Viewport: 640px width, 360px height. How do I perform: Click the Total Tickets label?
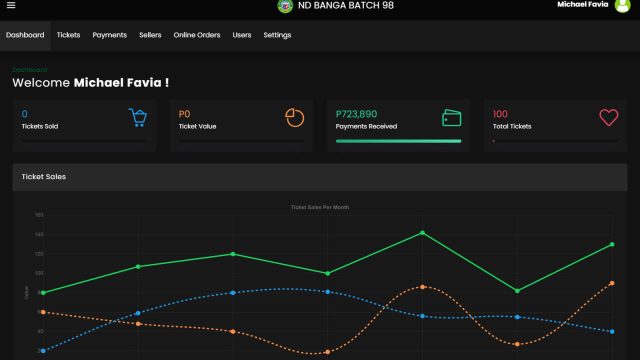pyautogui.click(x=512, y=127)
